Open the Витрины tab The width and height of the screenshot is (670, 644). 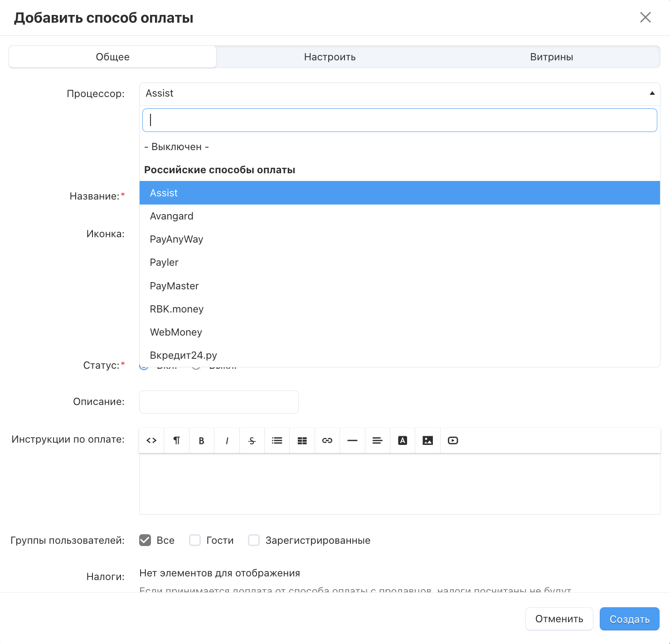tap(551, 57)
